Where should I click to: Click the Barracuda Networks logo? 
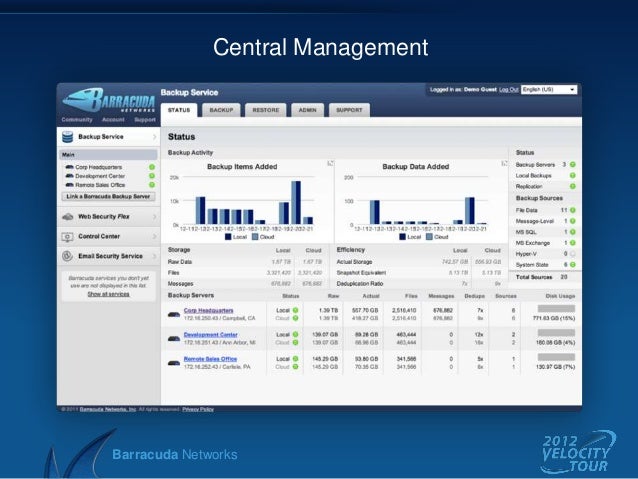tap(109, 100)
